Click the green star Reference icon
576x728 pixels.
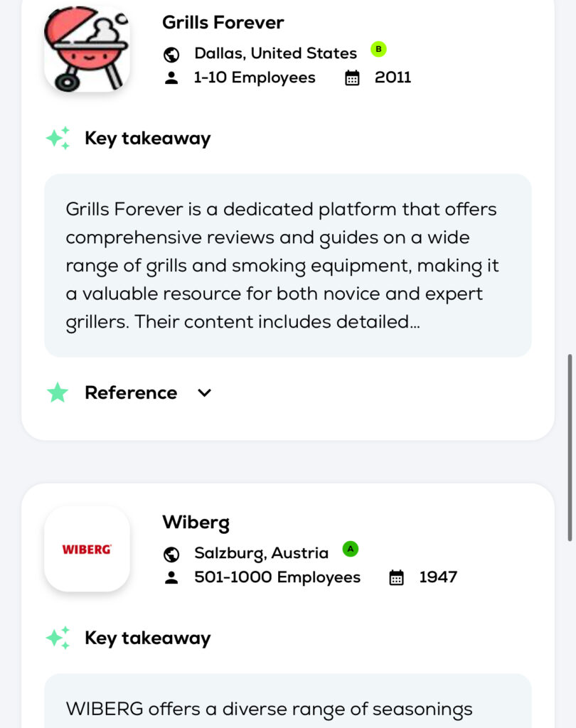tap(58, 392)
